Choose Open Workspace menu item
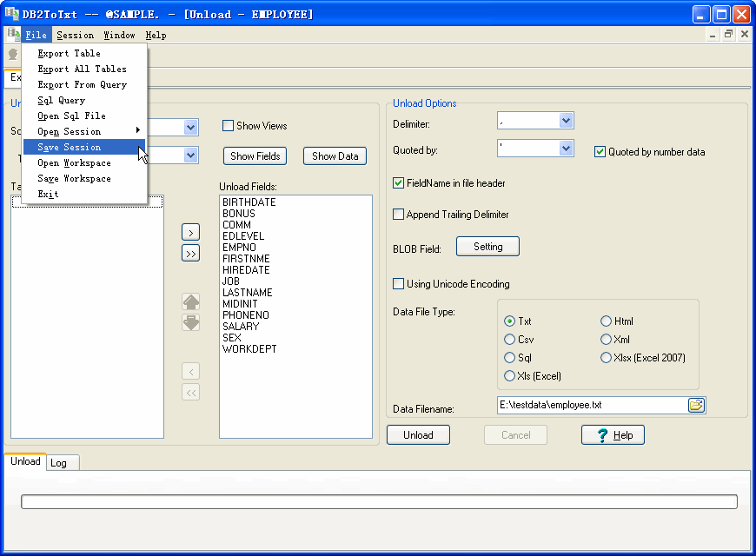The image size is (756, 556). pyautogui.click(x=84, y=163)
